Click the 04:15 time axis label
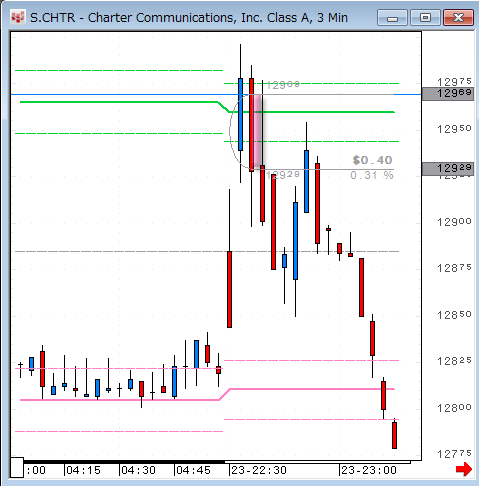The width and height of the screenshot is (479, 486). 83,470
